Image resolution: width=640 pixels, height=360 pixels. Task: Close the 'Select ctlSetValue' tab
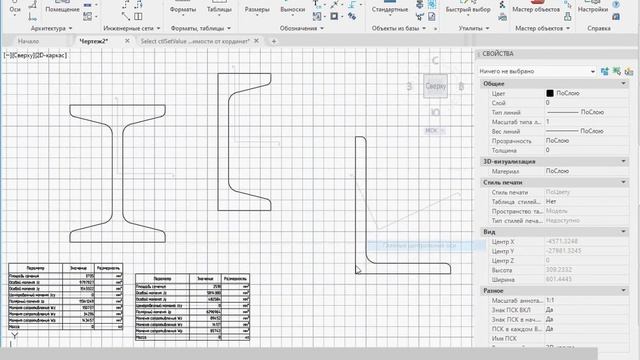(x=256, y=41)
